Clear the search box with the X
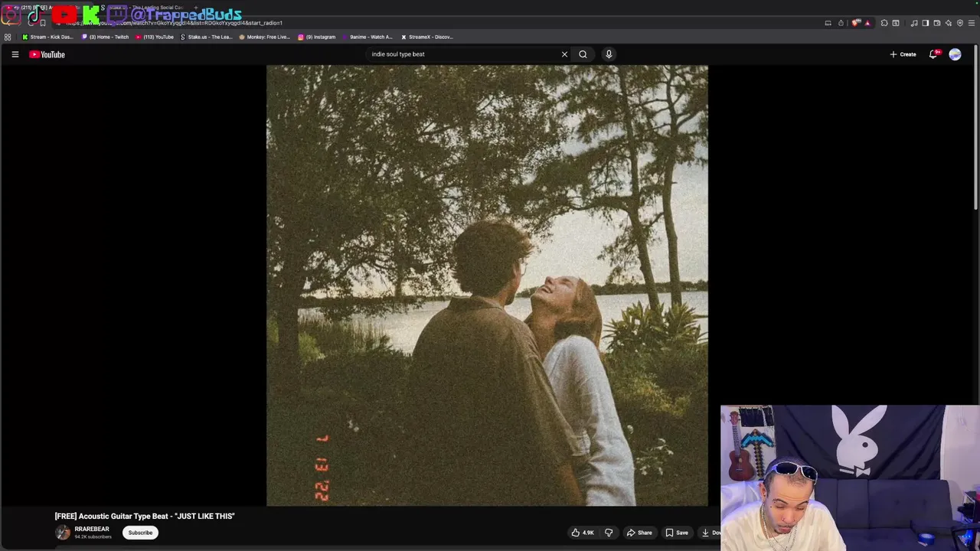980x551 pixels. coord(564,54)
